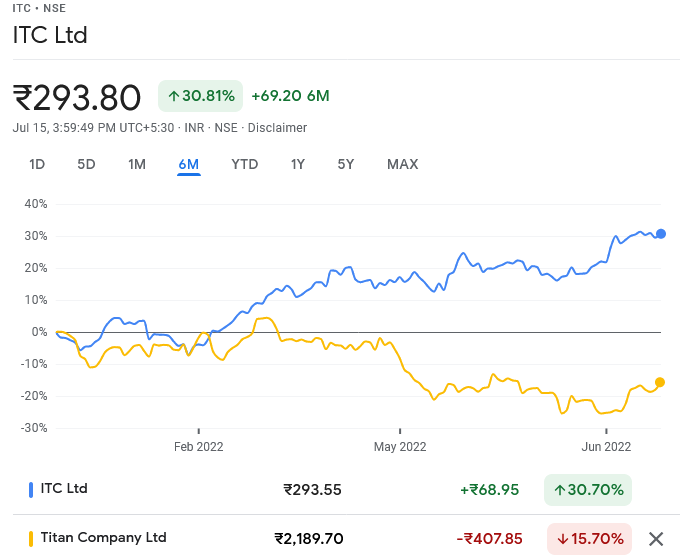Select the 5Y time range
This screenshot has height=559, width=680.
pyautogui.click(x=345, y=164)
